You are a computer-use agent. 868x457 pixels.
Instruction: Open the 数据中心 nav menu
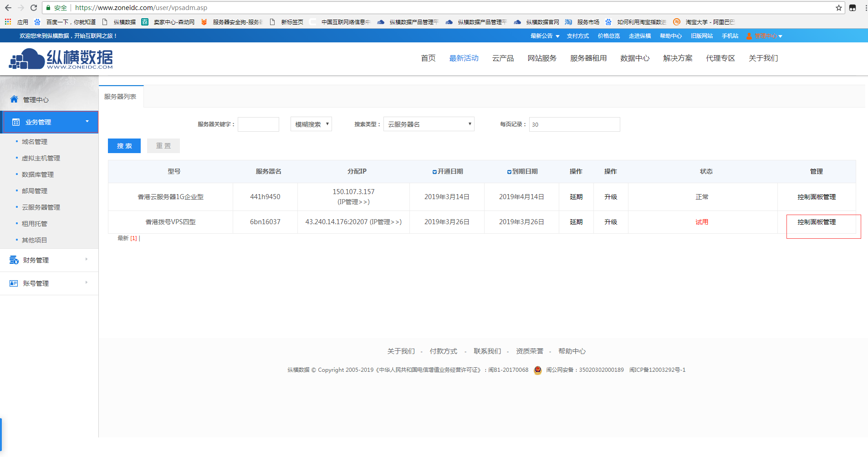(635, 58)
